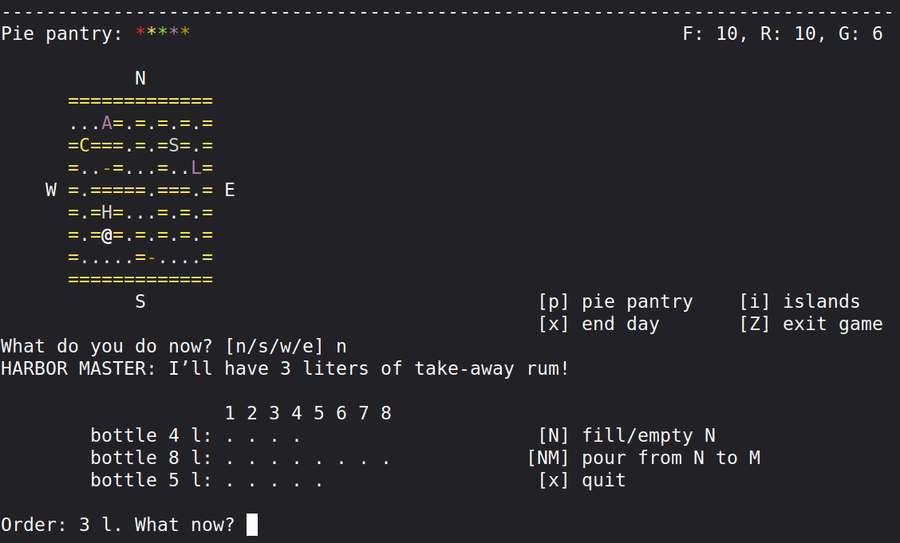Click the @ player position symbol
Screen dimensions: 900x543
[107, 235]
